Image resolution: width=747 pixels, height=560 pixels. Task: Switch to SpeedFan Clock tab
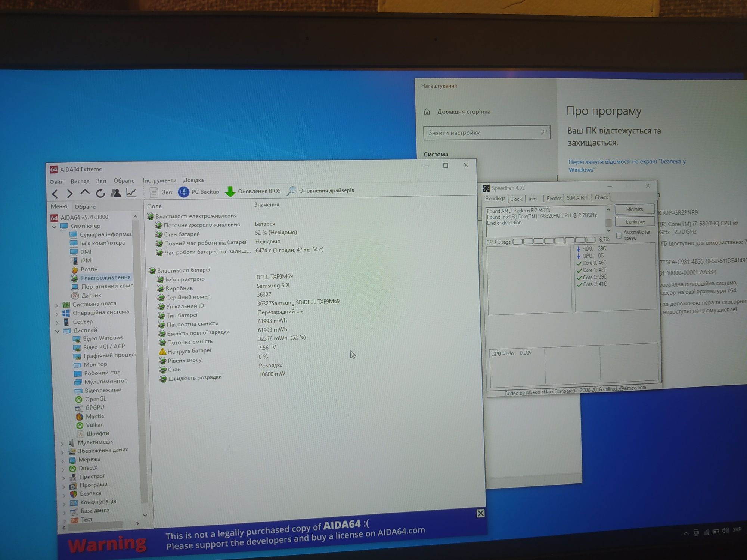516,199
